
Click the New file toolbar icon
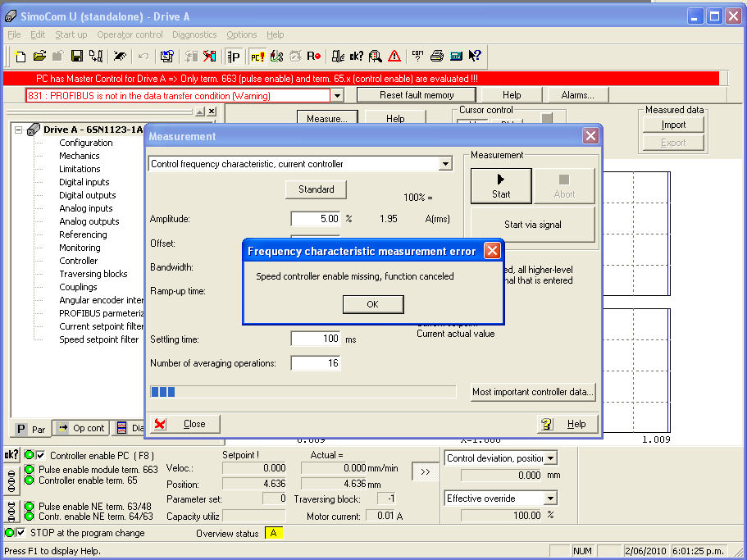(x=20, y=57)
